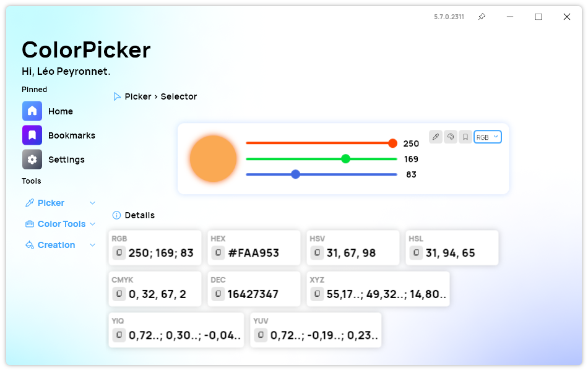Bookmark the current color
The height and width of the screenshot is (371, 588).
465,137
